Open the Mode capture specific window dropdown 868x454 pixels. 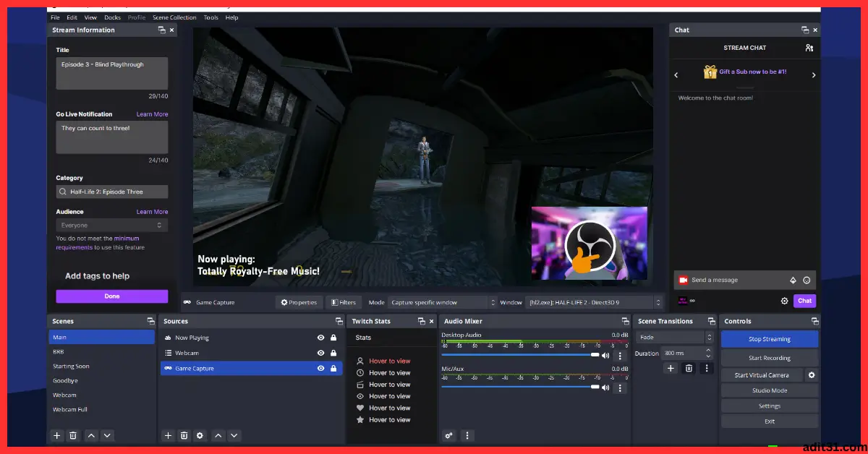click(443, 302)
